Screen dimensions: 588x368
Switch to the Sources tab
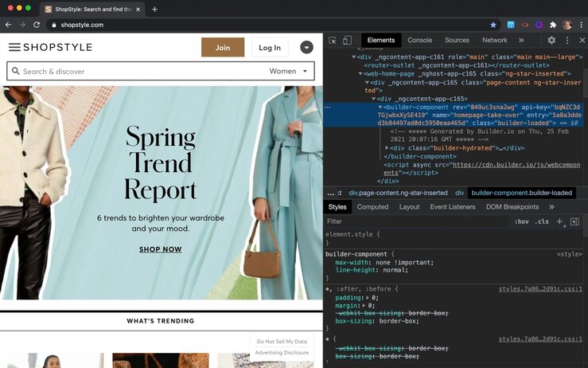(x=457, y=40)
